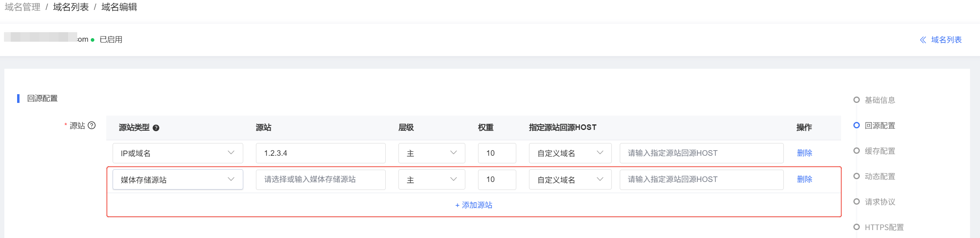Viewport: 980px width, 238px height.
Task: Click 域名管理 in the breadcrumb
Action: [x=23, y=7]
